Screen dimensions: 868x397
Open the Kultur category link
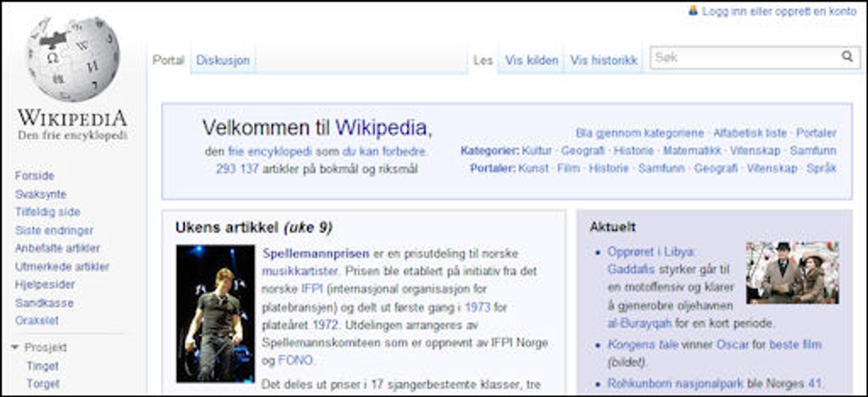click(537, 151)
